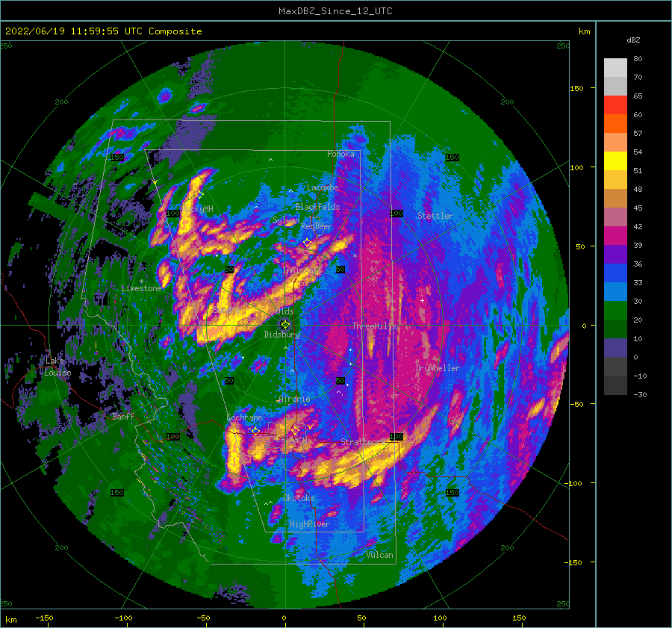
Task: Click the RockyMH location label
Action: pyautogui.click(x=198, y=209)
